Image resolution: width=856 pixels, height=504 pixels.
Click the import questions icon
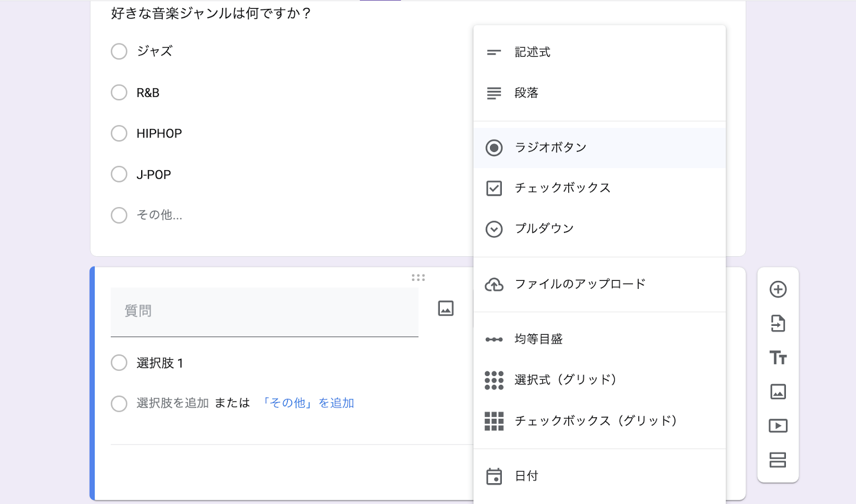click(778, 324)
